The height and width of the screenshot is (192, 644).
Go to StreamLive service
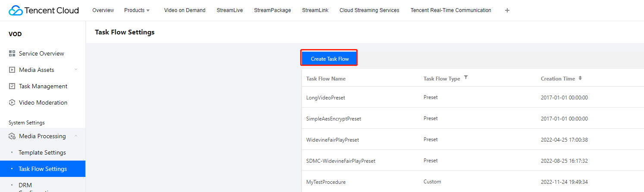tap(229, 10)
